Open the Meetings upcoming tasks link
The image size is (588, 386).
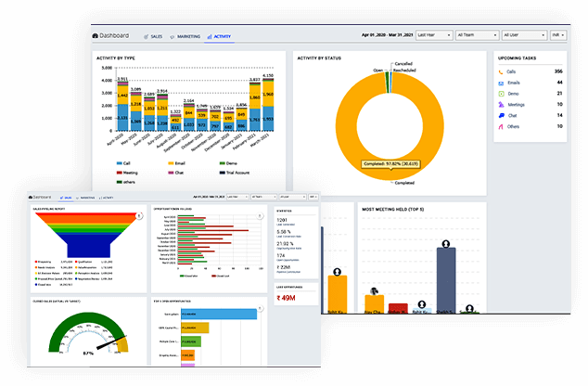516,105
